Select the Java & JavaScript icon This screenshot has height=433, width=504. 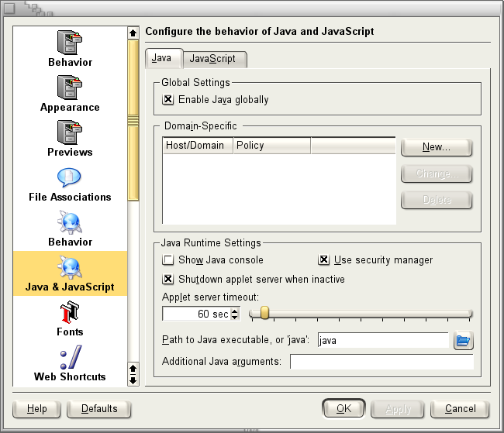coord(70,267)
